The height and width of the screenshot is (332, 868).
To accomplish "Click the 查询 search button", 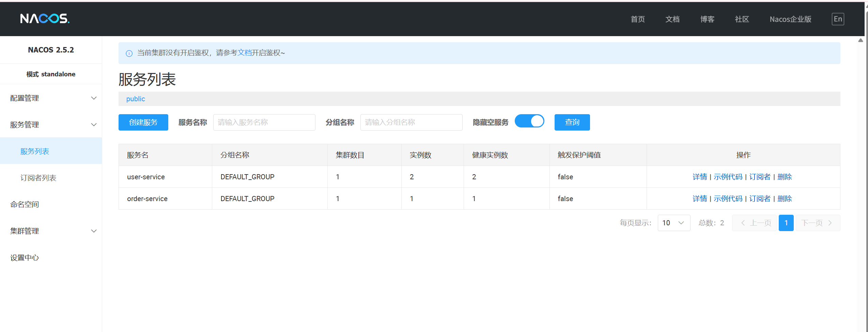I will (x=572, y=122).
